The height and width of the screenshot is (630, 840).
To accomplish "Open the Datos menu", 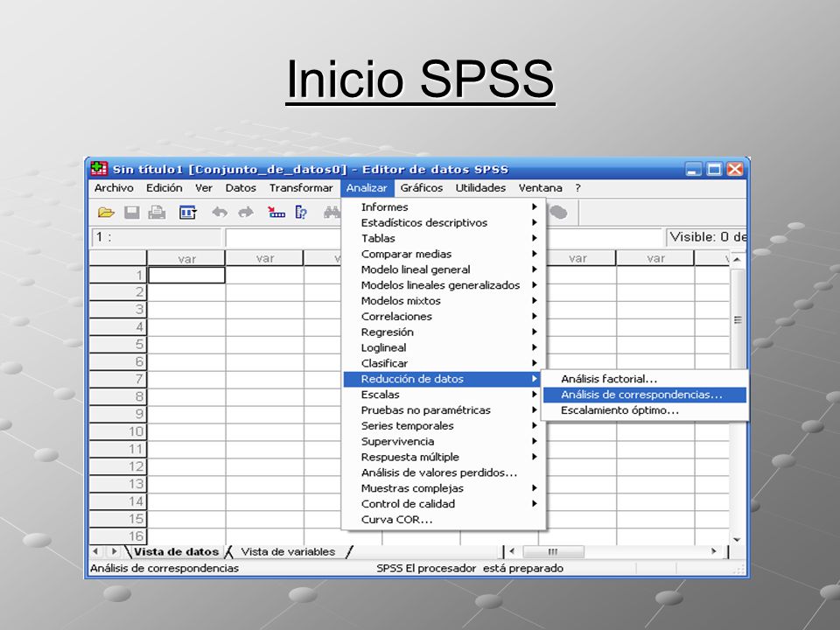I will pyautogui.click(x=241, y=188).
